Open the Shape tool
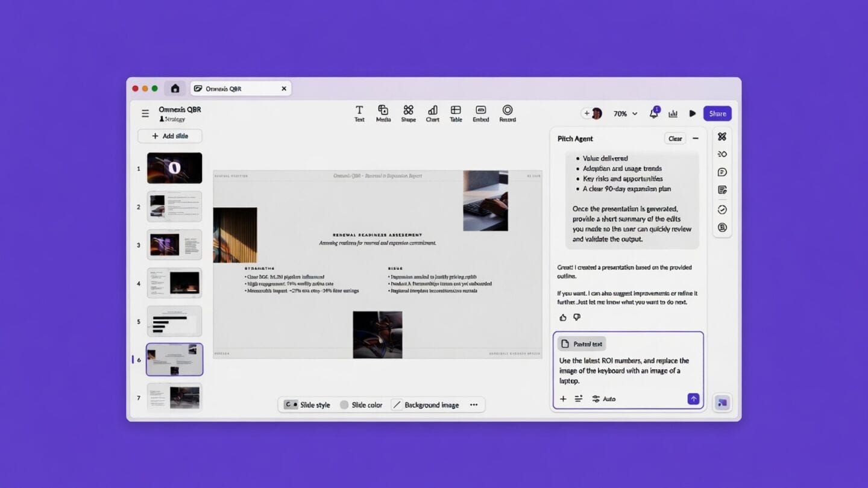This screenshot has height=488, width=868. coord(408,113)
